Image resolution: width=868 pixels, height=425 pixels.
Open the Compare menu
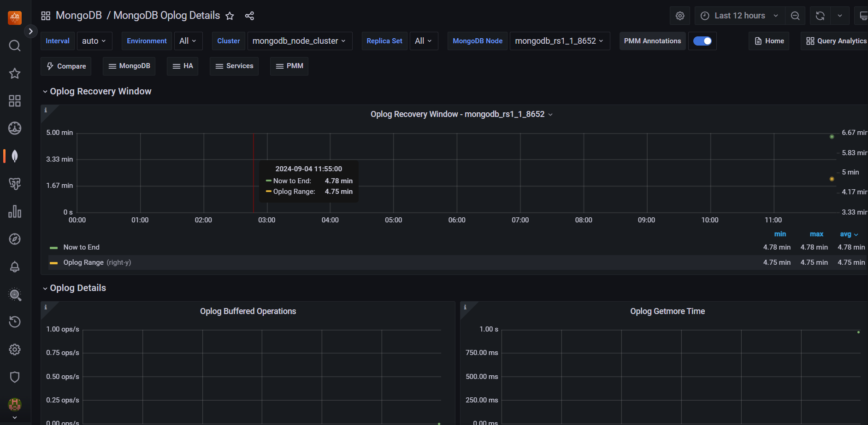(66, 66)
